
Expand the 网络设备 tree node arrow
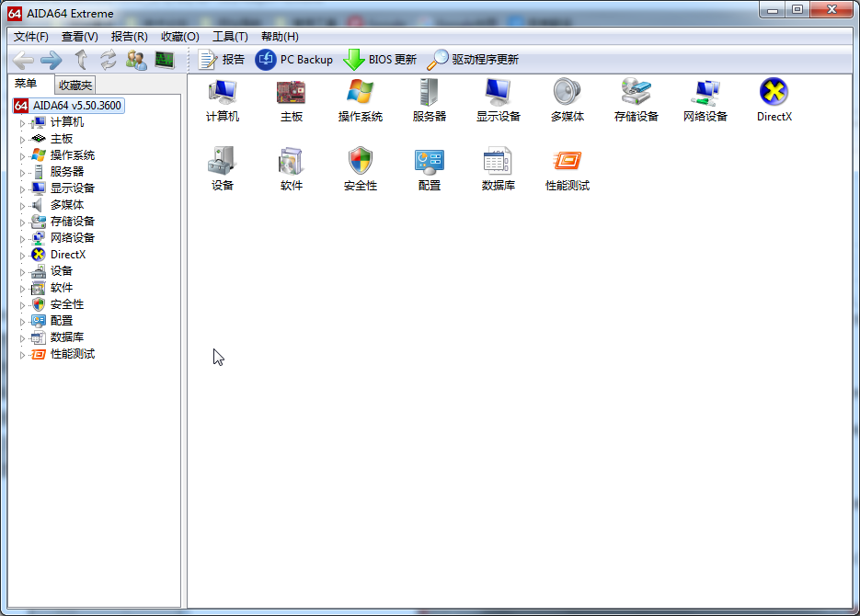tap(22, 239)
